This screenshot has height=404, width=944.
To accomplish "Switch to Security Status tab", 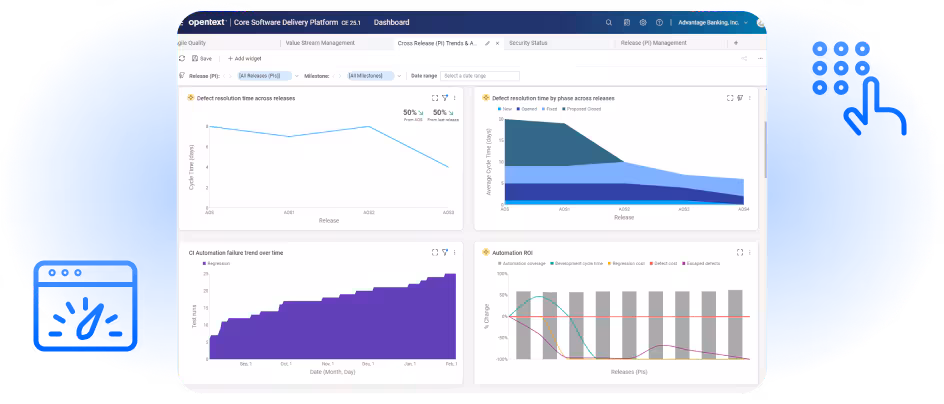I will 528,43.
